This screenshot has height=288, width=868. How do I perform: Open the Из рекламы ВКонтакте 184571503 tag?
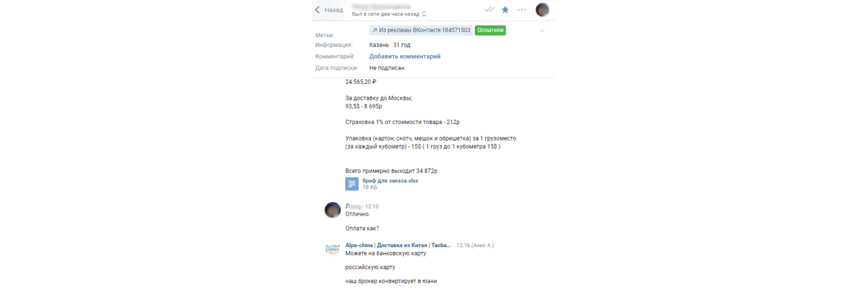tap(421, 31)
